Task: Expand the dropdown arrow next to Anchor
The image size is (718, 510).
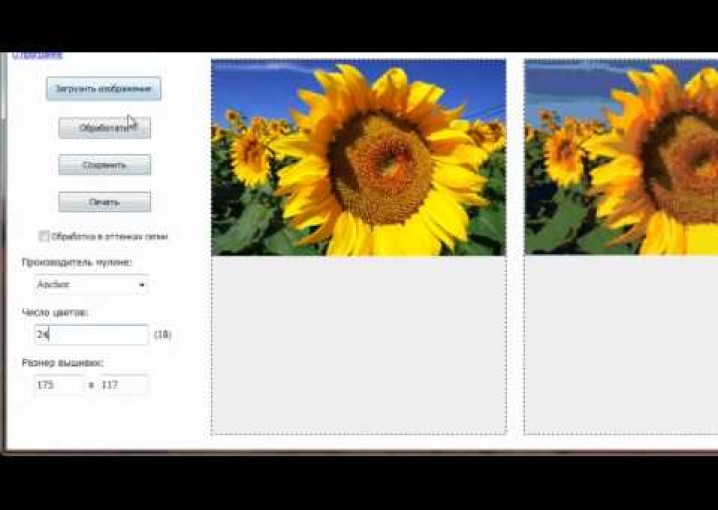Action: [x=141, y=285]
